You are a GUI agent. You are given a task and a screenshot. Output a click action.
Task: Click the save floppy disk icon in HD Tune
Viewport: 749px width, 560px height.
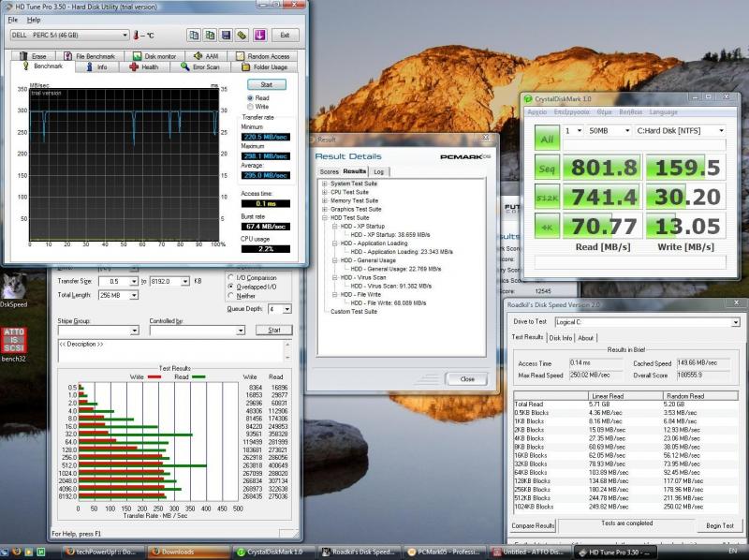click(x=227, y=35)
